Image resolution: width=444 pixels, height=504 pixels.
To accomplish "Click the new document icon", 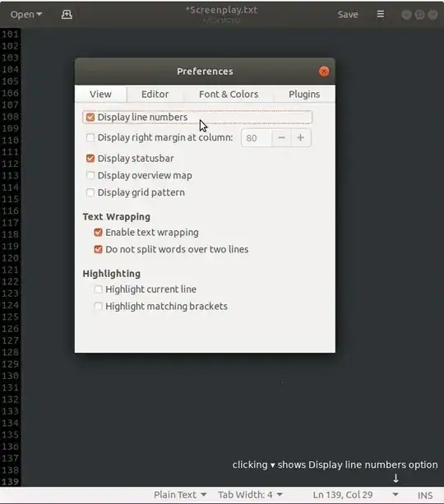I will tap(67, 15).
